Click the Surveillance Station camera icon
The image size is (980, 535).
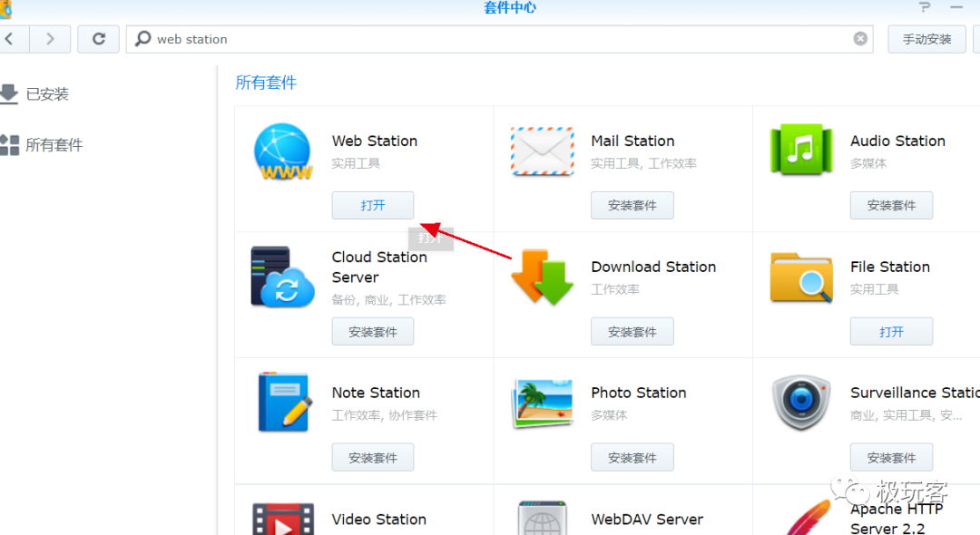click(801, 403)
